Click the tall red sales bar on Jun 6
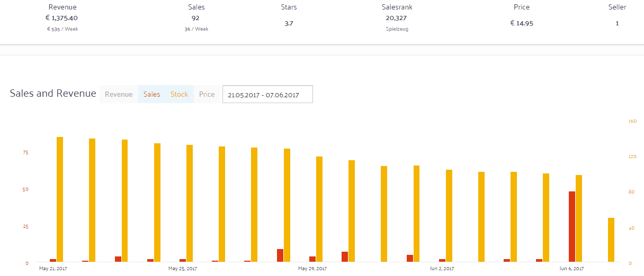Viewport: 644px width, 276px height. 572,226
